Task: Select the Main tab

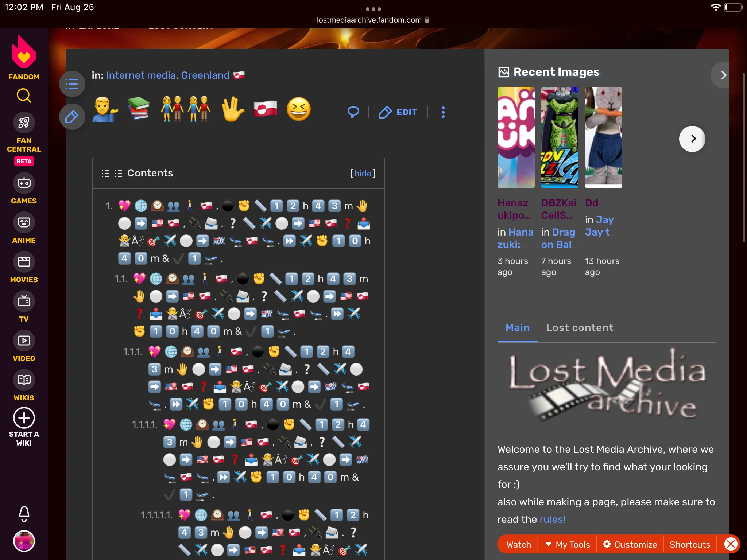Action: click(x=517, y=327)
